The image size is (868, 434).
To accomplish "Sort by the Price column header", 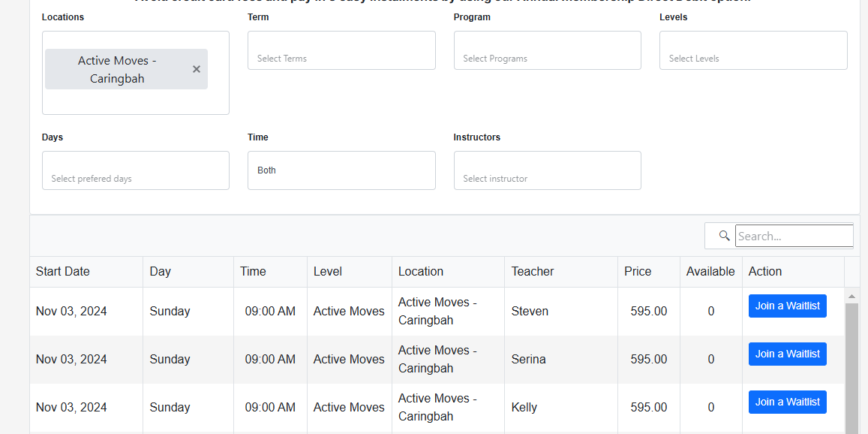I will coord(649,272).
